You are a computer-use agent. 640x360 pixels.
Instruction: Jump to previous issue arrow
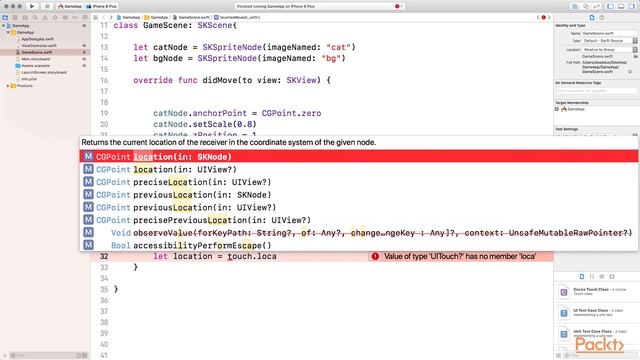pyautogui.click(x=538, y=18)
